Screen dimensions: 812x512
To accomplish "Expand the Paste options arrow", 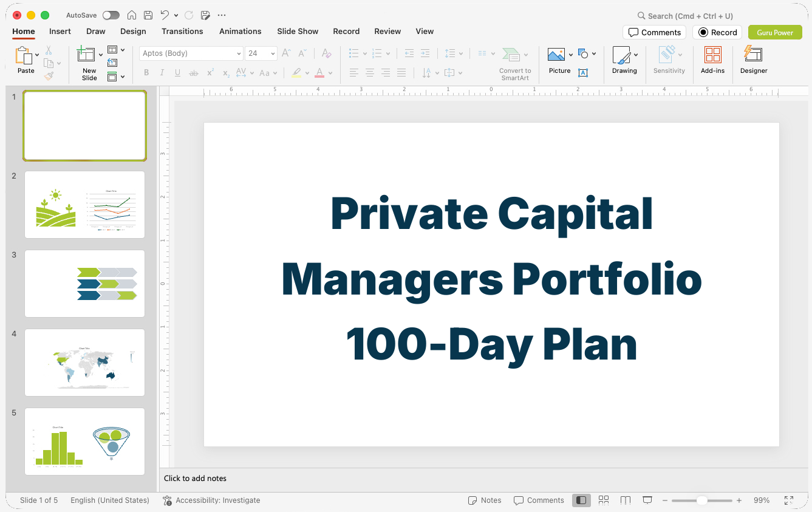I will pos(37,55).
